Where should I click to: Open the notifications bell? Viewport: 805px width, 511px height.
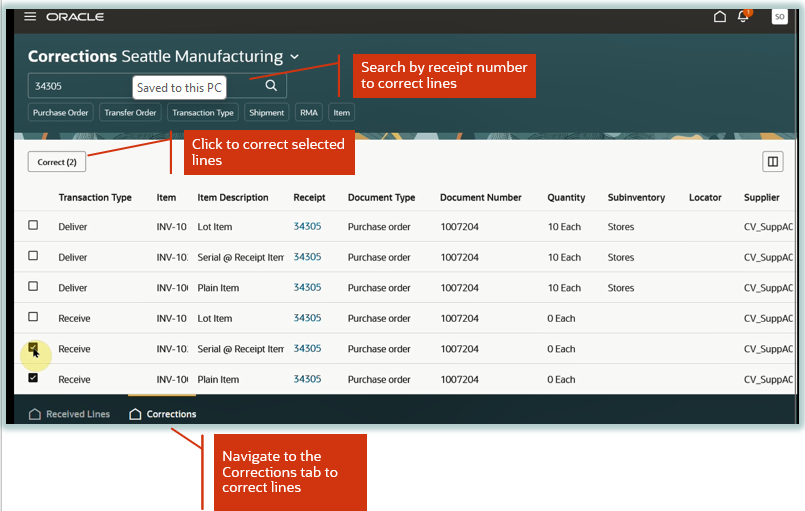click(743, 16)
